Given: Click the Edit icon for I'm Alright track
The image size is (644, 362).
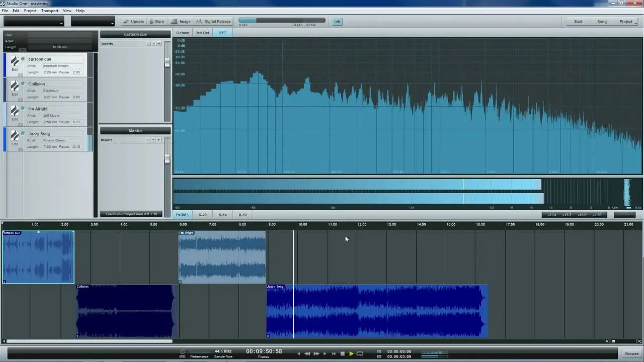Looking at the screenshot, I should [x=15, y=111].
